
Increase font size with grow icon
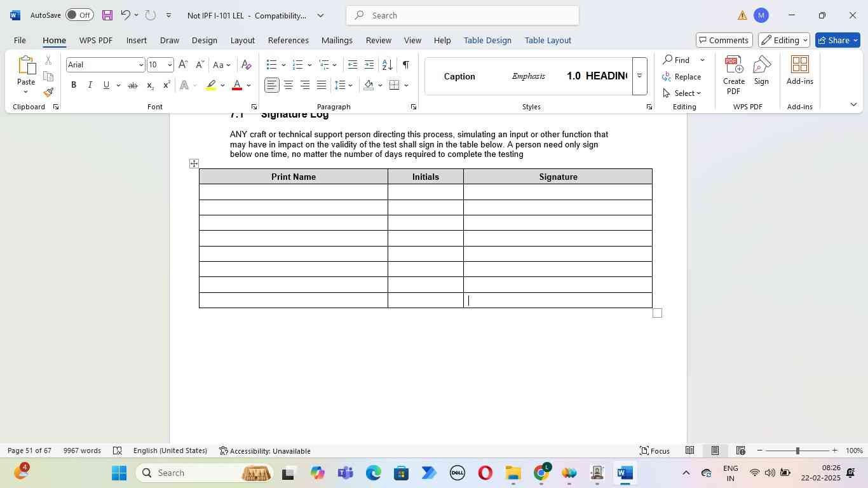183,65
